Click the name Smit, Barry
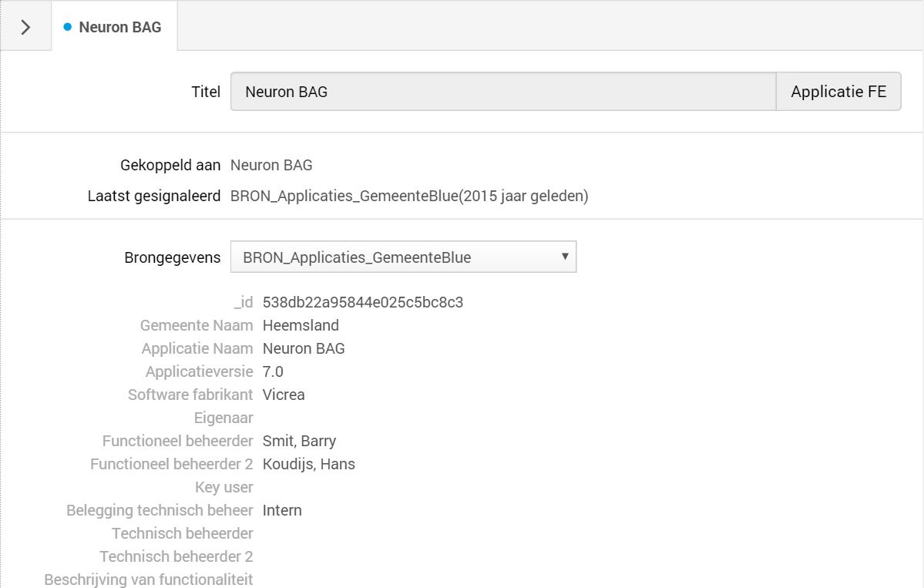The image size is (924, 588). (x=299, y=441)
